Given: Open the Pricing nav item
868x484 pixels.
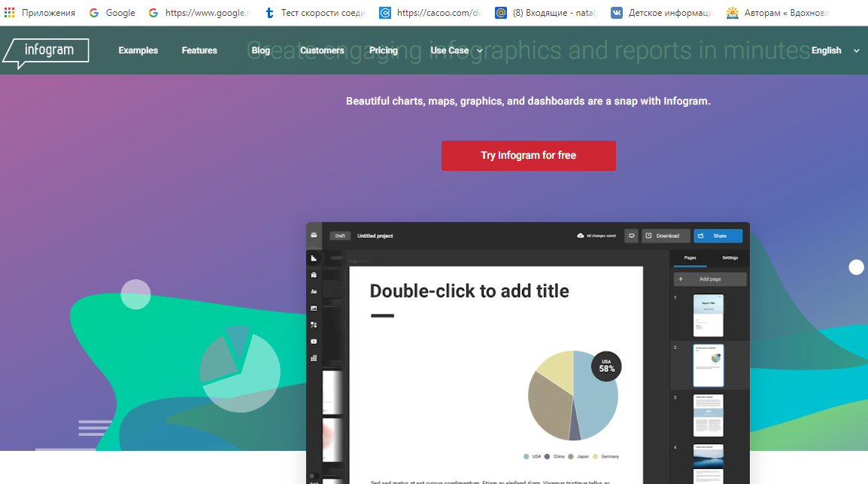Looking at the screenshot, I should [x=384, y=50].
